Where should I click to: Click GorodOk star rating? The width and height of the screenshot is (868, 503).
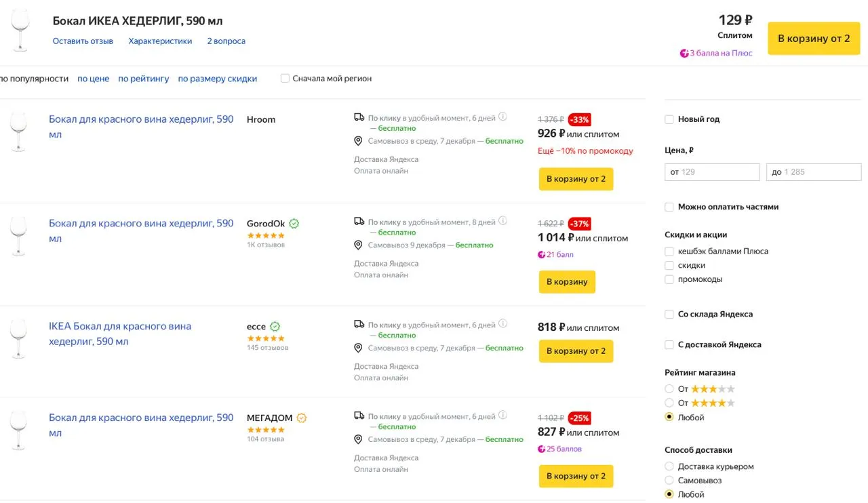coord(266,235)
